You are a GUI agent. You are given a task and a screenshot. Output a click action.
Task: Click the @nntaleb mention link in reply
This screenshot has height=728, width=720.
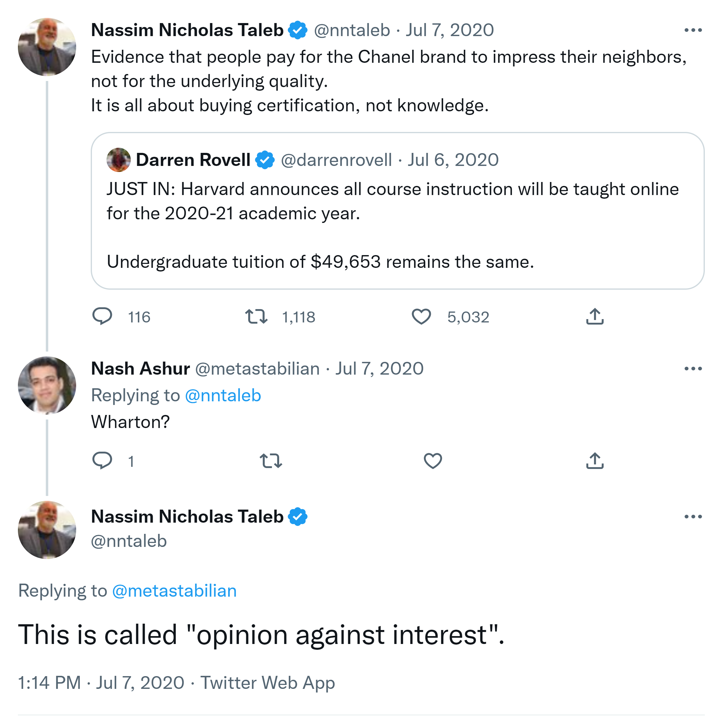coord(223,395)
